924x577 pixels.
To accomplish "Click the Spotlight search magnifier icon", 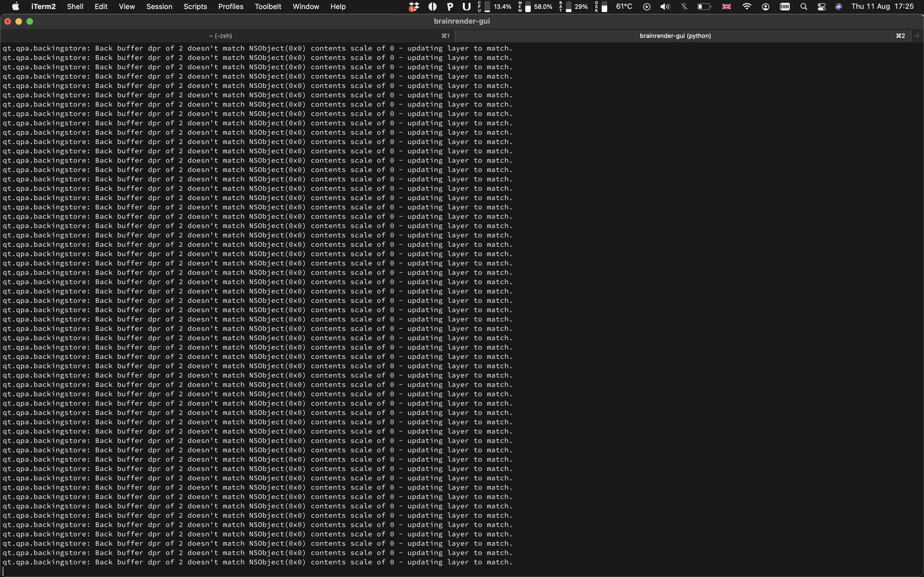I will pyautogui.click(x=803, y=7).
